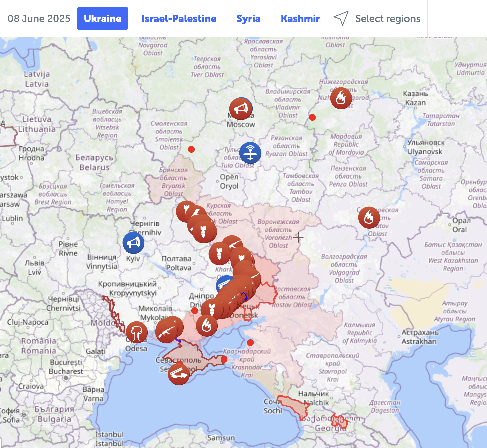Open the bomb marker west of Kursk Oblast label
Image resolution: width=487 pixels, height=448 pixels.
click(203, 231)
